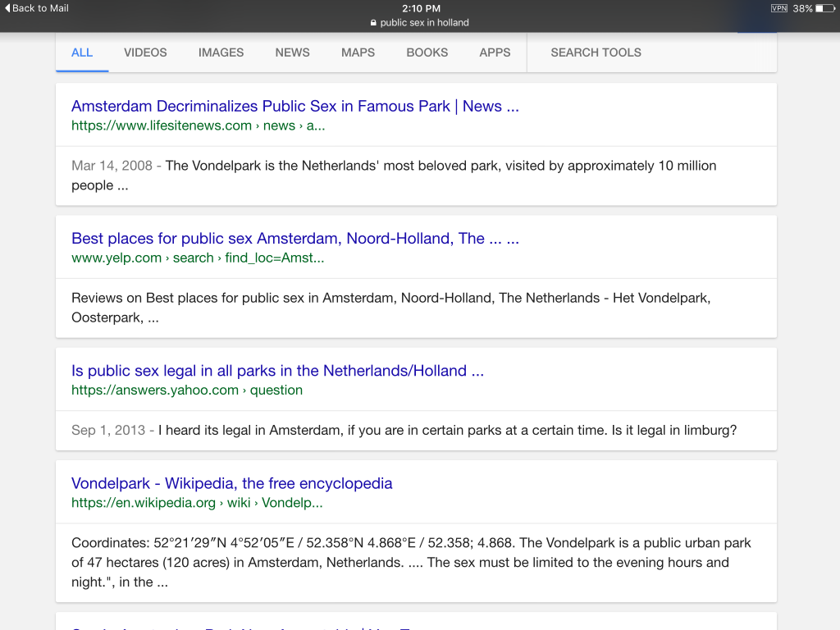840x630 pixels.
Task: Tap the Coordinates snippet text
Action: click(x=412, y=563)
